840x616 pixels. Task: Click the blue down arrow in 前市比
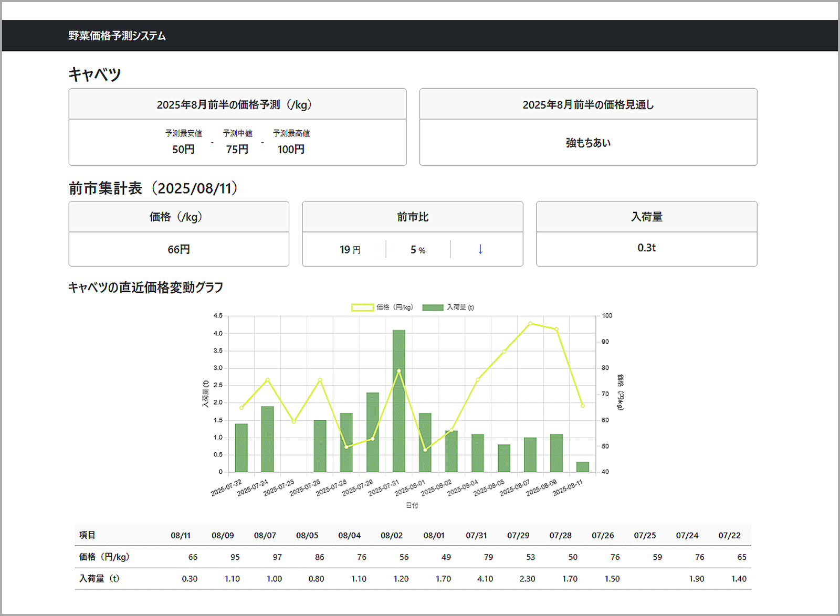[480, 249]
